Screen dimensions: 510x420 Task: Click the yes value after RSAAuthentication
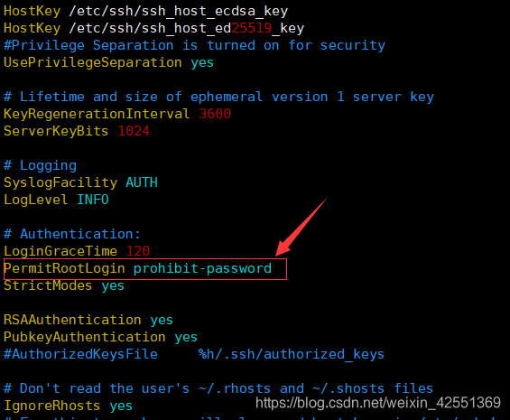(162, 321)
